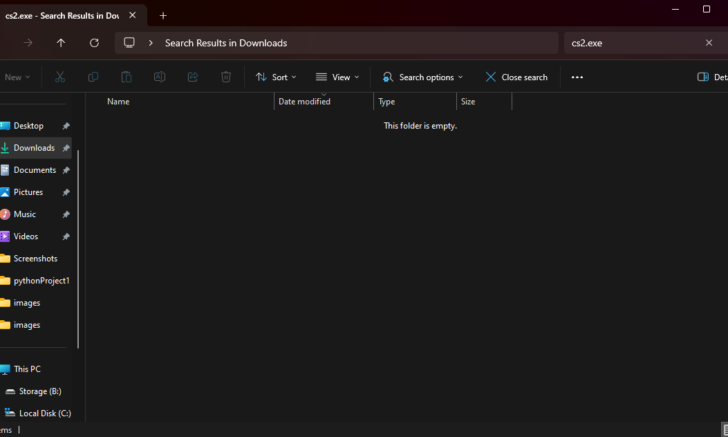Click the cs2.exe search input field
The height and width of the screenshot is (437, 728).
(630, 43)
